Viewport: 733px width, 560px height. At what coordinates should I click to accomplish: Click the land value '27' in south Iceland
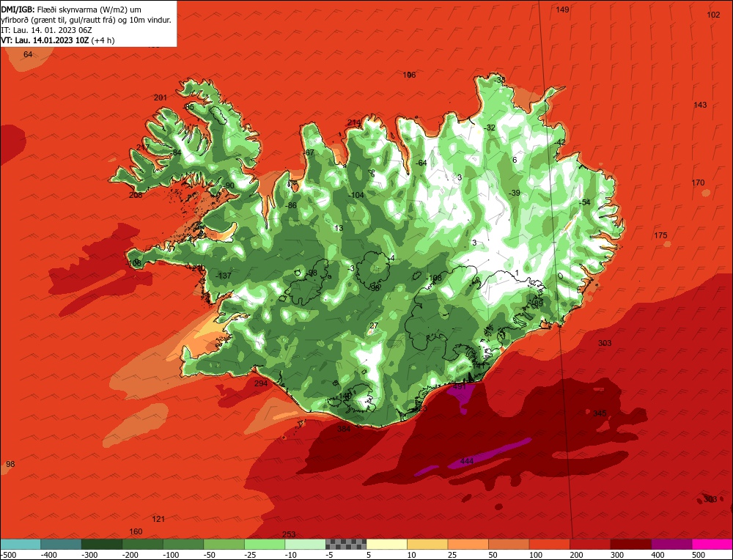click(x=374, y=325)
